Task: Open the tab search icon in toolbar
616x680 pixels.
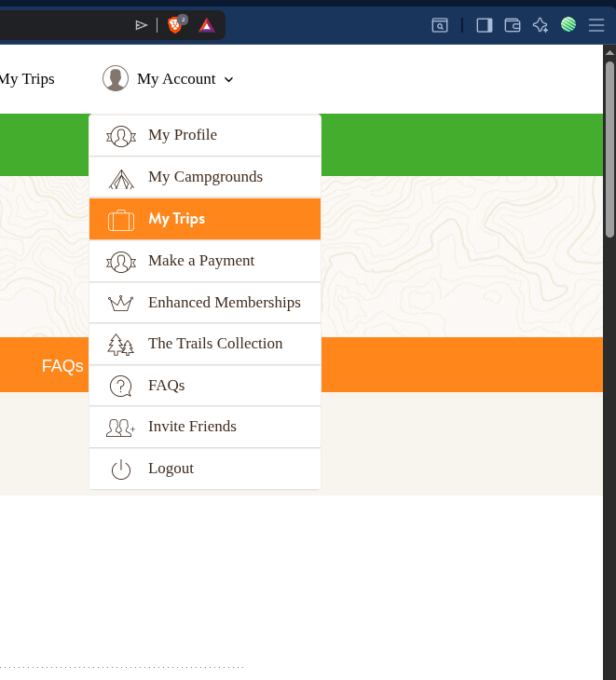Action: coord(440,25)
